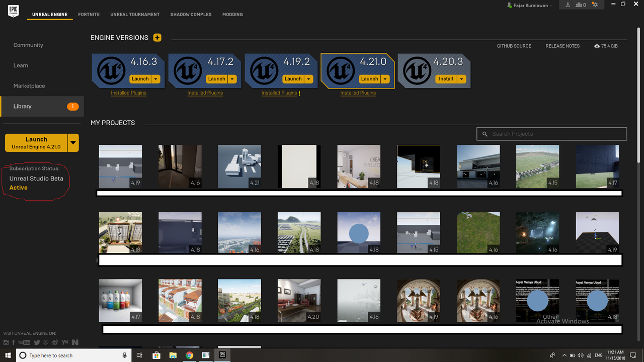Image resolution: width=644 pixels, height=362 pixels.
Task: Select Marketplace in the left sidebar
Action: point(29,86)
